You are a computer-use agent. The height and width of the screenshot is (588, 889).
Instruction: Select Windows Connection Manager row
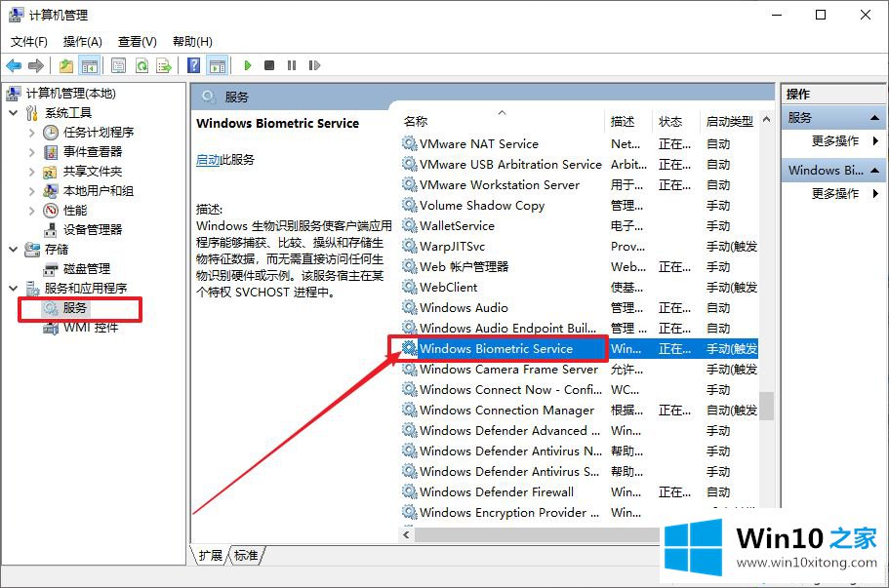(x=579, y=411)
